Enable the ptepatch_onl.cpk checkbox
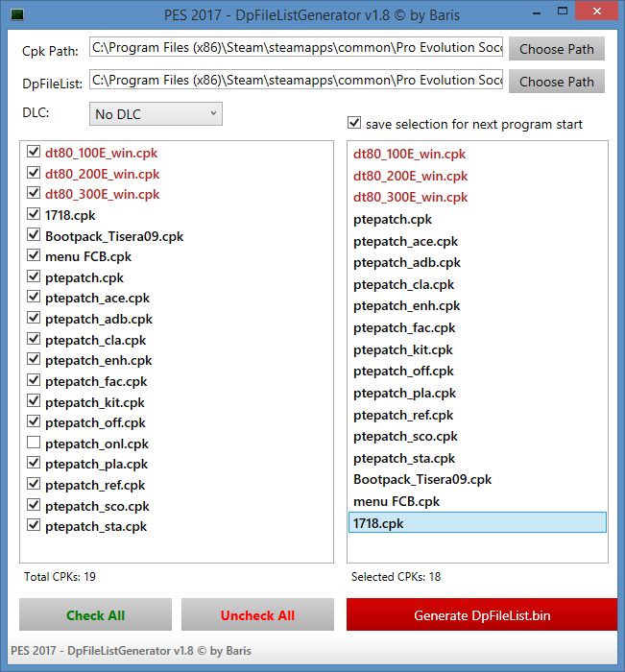Viewport: 625px width, 672px height. (x=34, y=443)
